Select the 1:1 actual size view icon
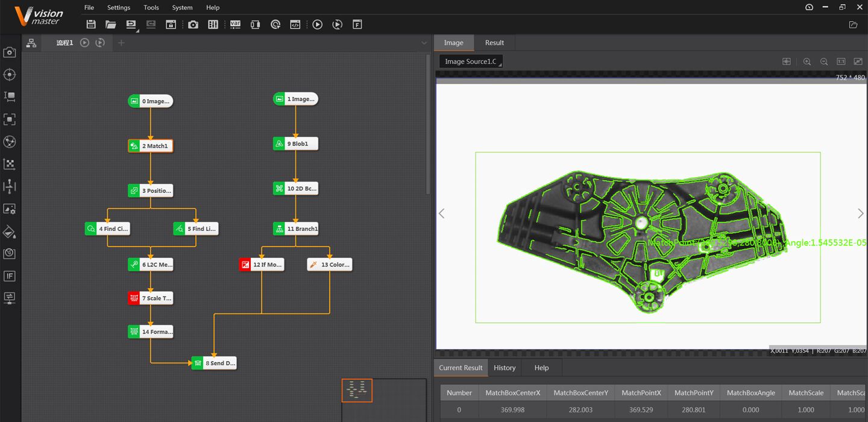The image size is (868, 422). [x=840, y=61]
